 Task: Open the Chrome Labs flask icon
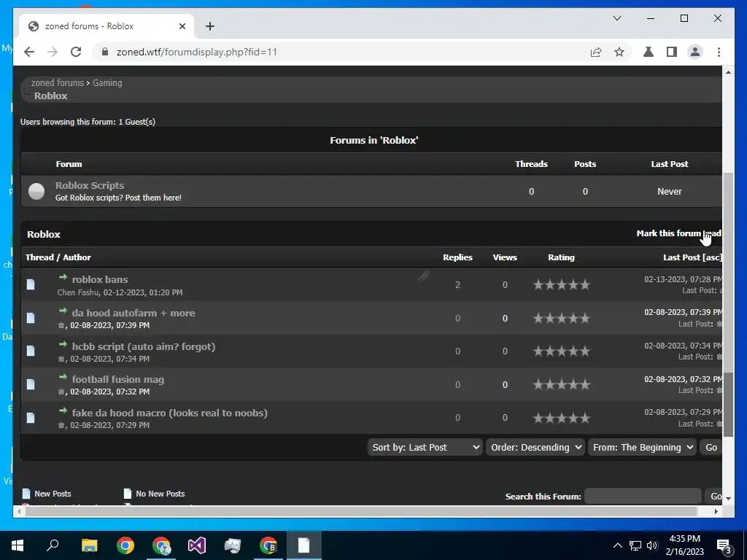coord(649,52)
